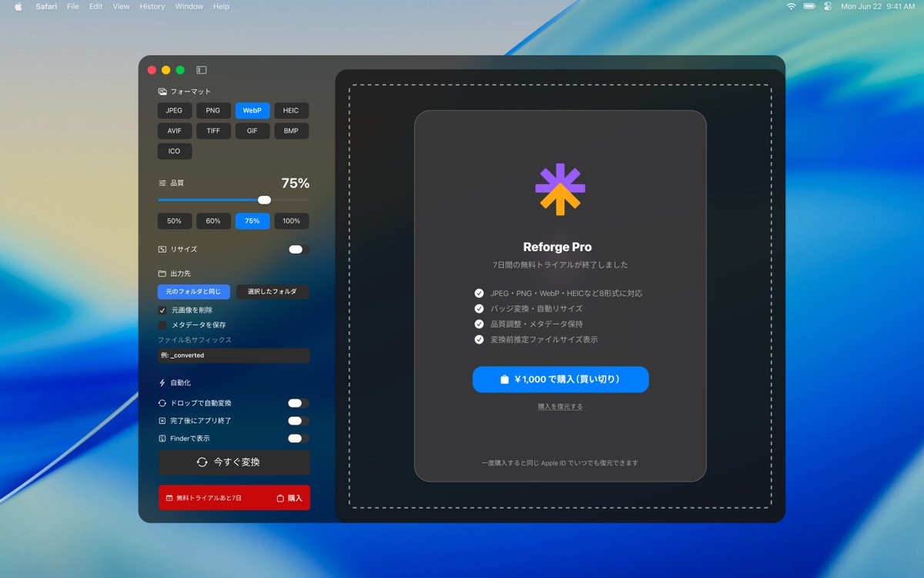Open the Edit menu
924x578 pixels.
pos(95,6)
